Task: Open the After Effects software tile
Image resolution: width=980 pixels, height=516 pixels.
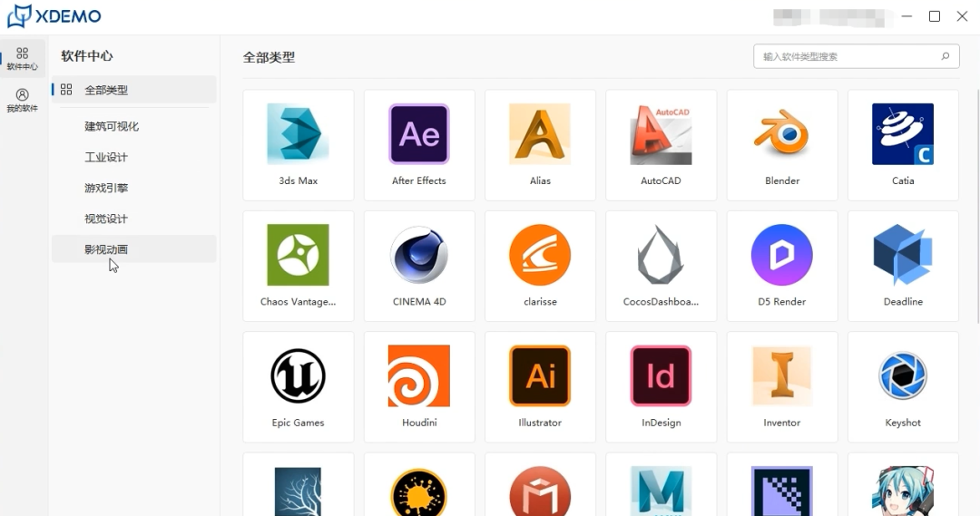Action: [x=419, y=145]
